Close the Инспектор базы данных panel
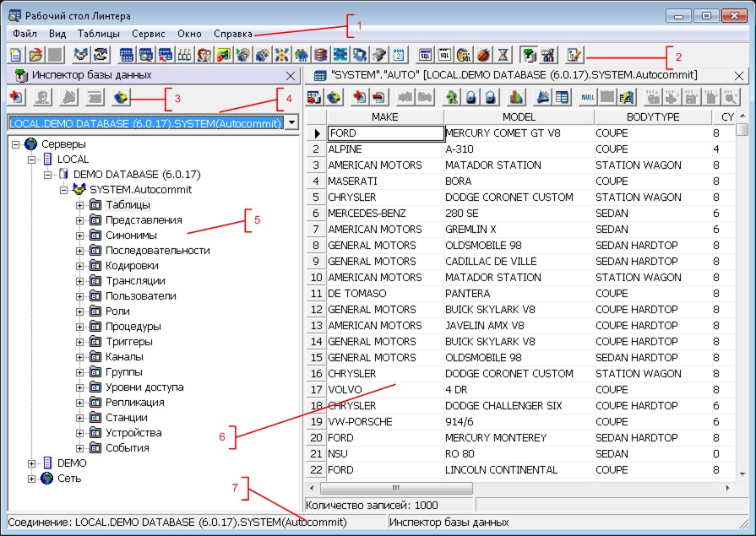This screenshot has height=536, width=756. (x=291, y=76)
